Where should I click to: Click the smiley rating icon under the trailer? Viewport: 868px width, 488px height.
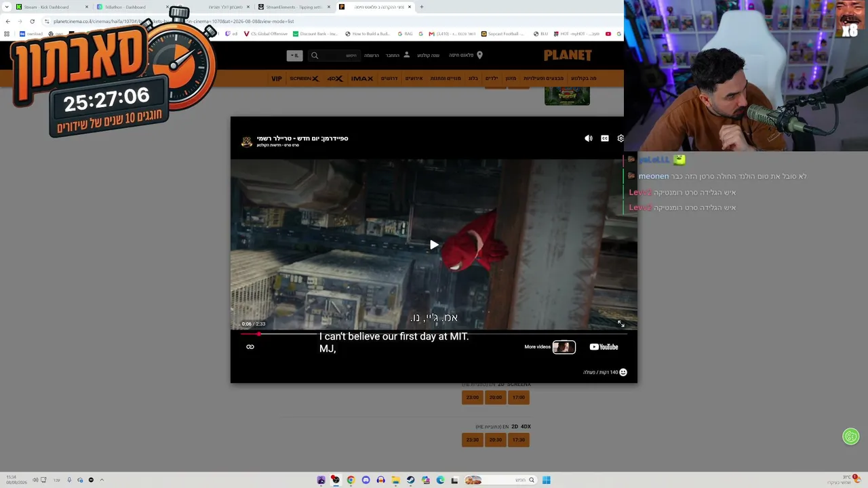coord(623,372)
